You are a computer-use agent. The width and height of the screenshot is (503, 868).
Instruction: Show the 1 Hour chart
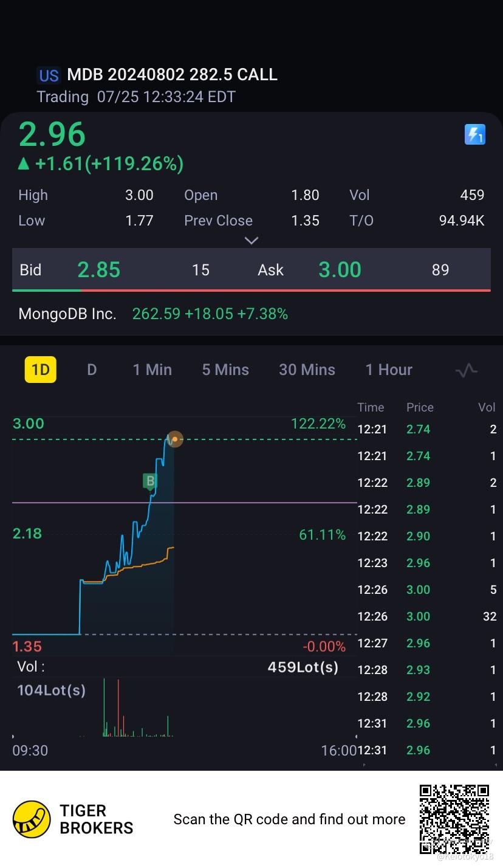click(x=389, y=370)
